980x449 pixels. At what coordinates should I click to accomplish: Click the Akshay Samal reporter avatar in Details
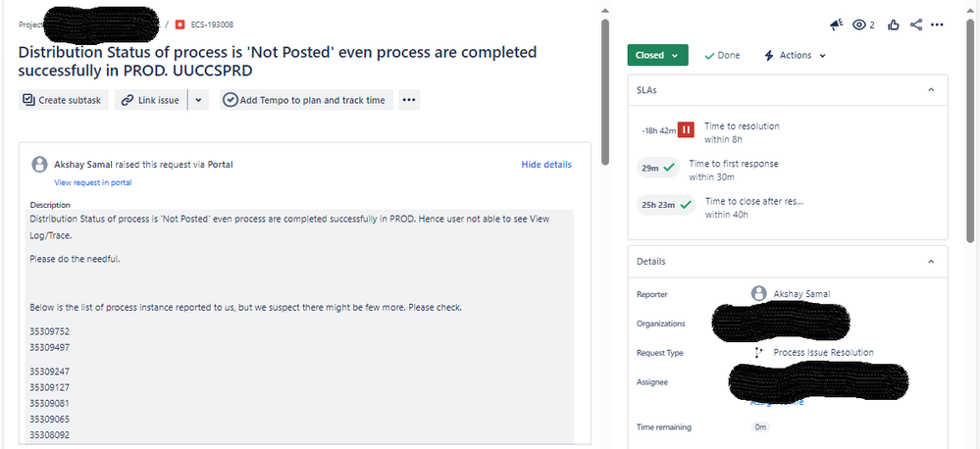(758, 293)
